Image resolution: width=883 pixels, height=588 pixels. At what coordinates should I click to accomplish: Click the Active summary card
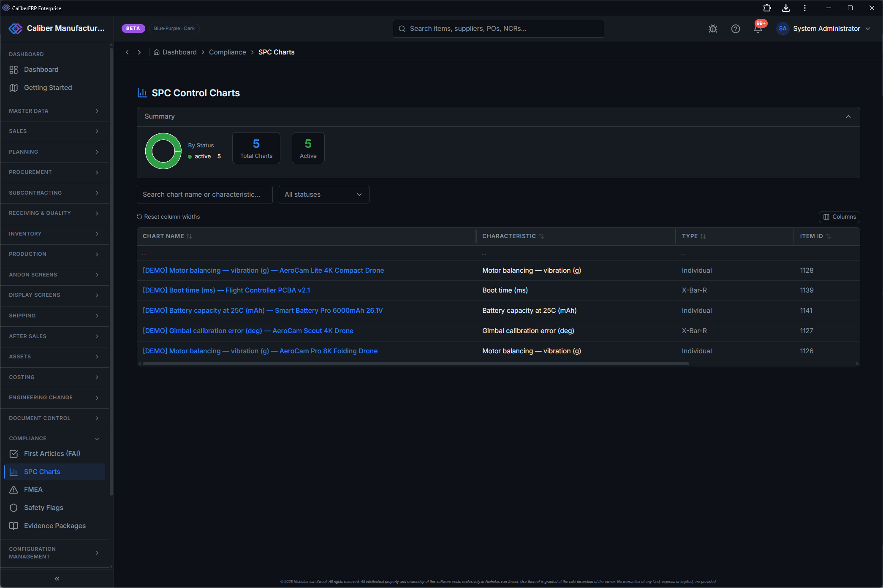pyautogui.click(x=308, y=148)
